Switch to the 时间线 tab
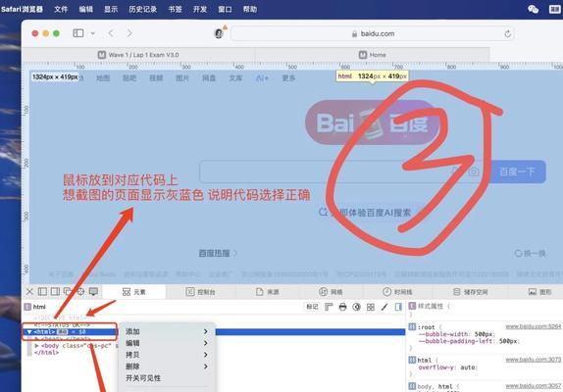This screenshot has width=563, height=392. pyautogui.click(x=397, y=292)
